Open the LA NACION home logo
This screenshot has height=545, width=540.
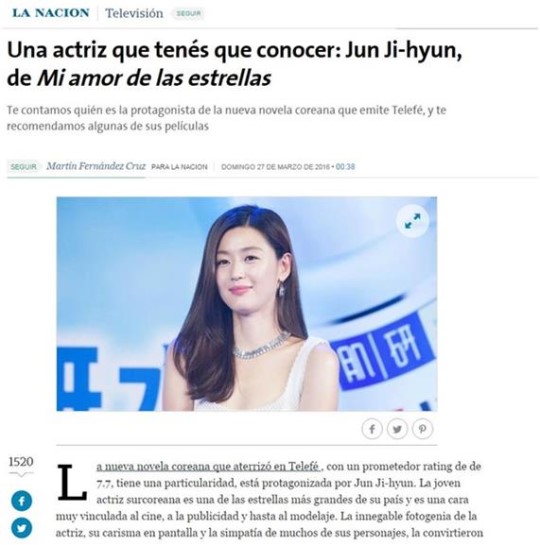coord(51,13)
